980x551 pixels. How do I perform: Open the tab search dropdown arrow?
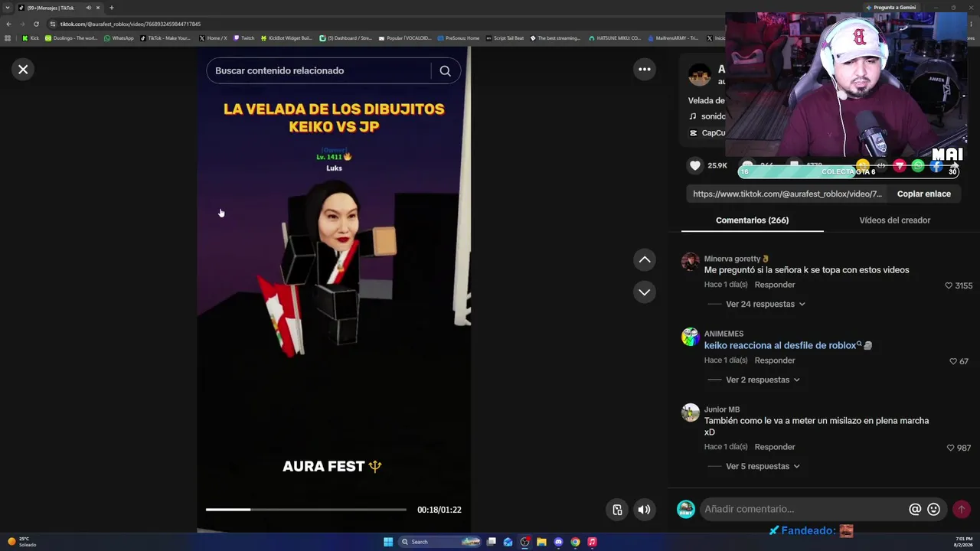(x=8, y=8)
